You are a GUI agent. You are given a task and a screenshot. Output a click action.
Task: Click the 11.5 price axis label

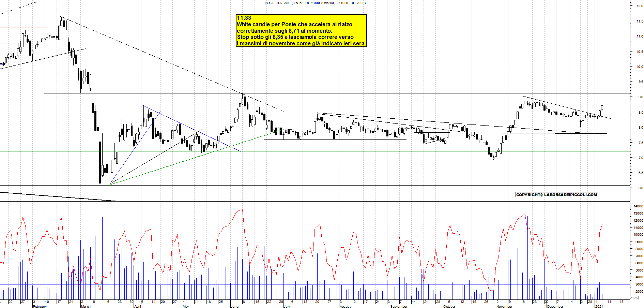click(x=640, y=21)
